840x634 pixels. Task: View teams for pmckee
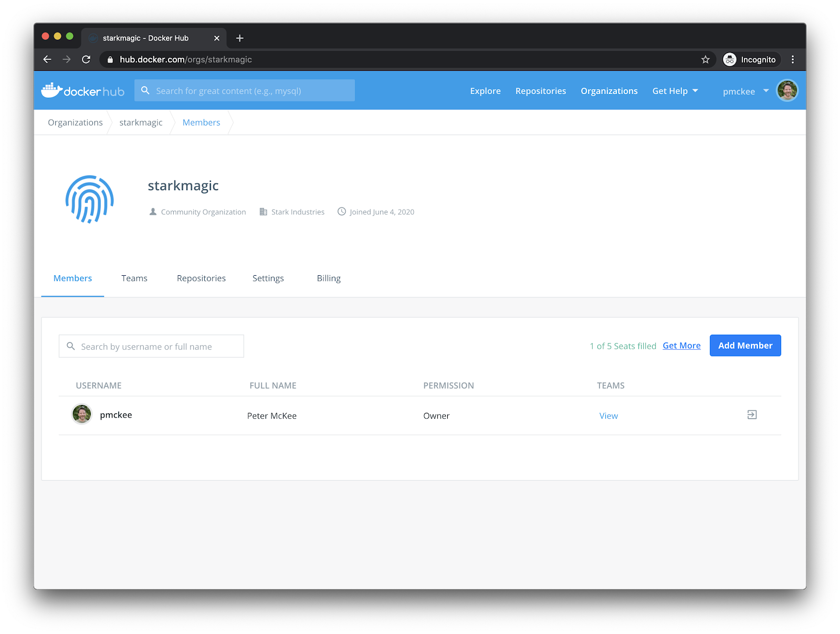pos(608,416)
